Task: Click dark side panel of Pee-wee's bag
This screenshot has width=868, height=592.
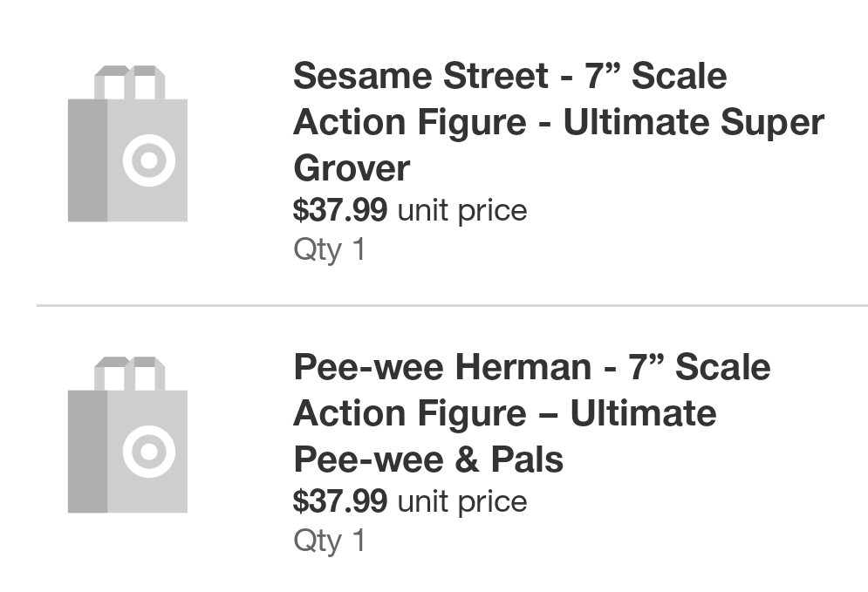Action: point(87,452)
